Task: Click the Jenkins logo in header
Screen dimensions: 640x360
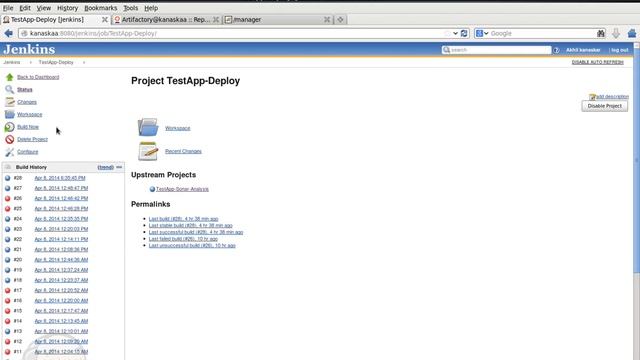Action: pyautogui.click(x=29, y=49)
